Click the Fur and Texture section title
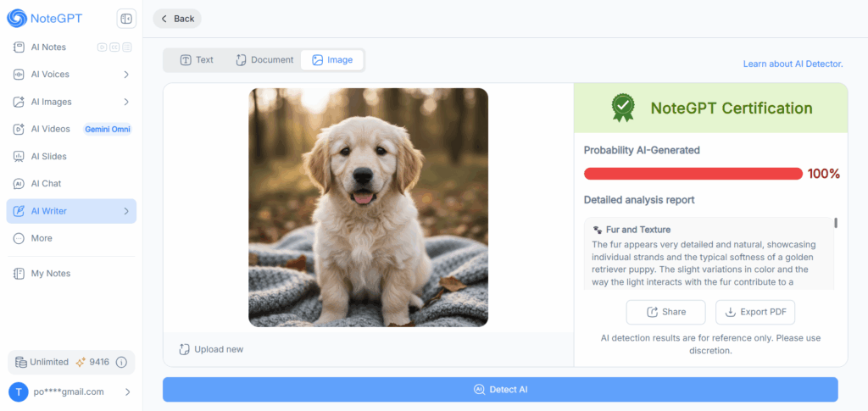The image size is (868, 411). point(638,230)
